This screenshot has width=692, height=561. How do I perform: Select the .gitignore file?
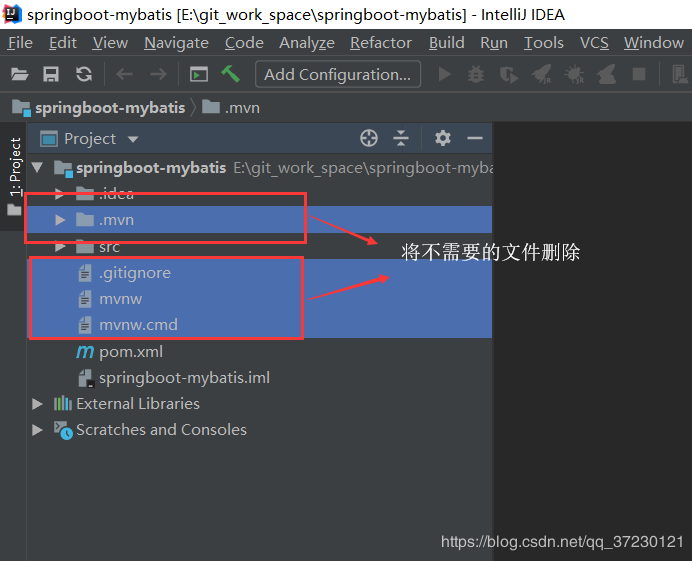click(260, 273)
